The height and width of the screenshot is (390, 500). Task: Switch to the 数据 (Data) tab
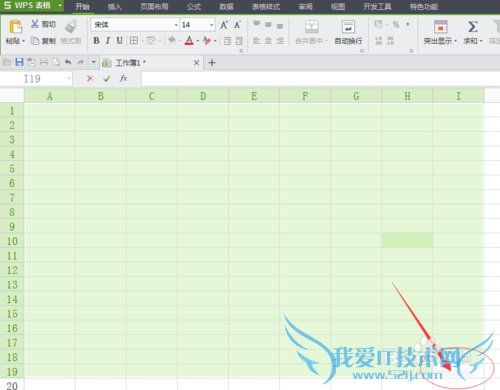pos(226,6)
